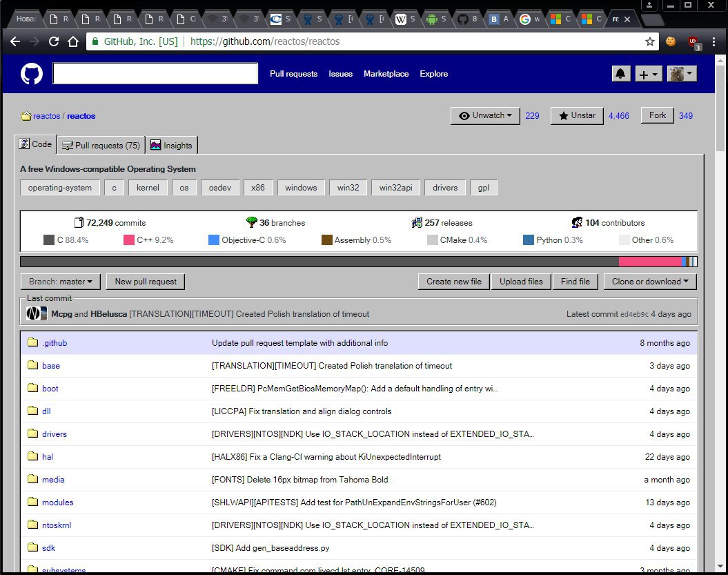Open the modules folder link

(57, 502)
